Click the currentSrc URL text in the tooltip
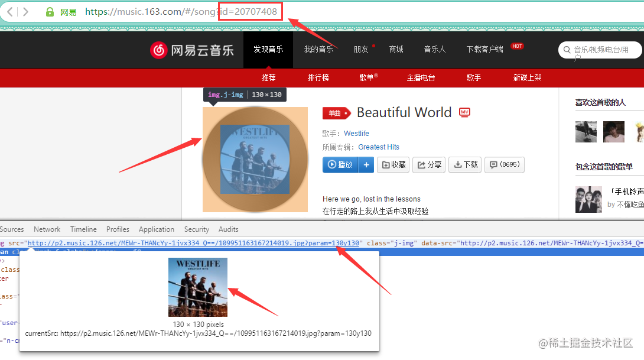The height and width of the screenshot is (360, 644). [199, 333]
